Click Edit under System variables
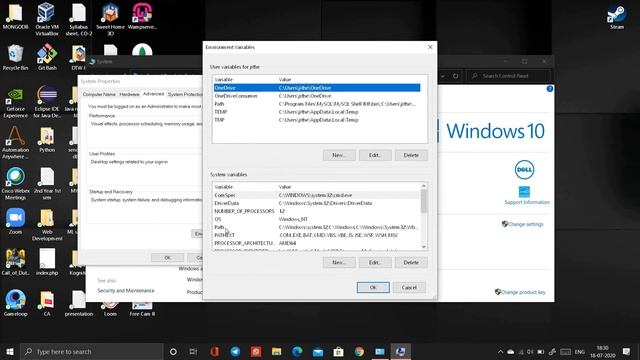Image resolution: width=640 pixels, height=360 pixels. [x=375, y=262]
